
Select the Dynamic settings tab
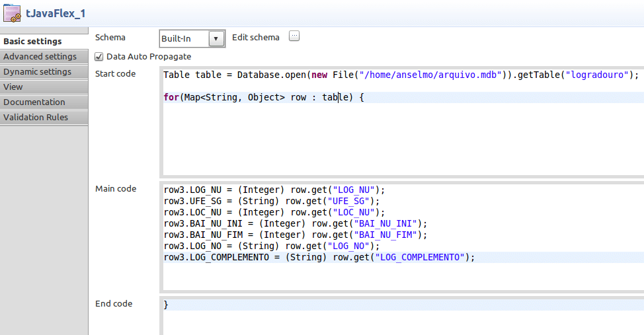pyautogui.click(x=37, y=72)
